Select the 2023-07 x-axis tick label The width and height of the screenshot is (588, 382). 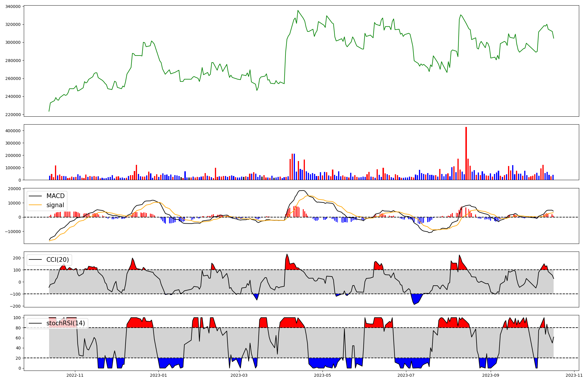click(x=406, y=375)
